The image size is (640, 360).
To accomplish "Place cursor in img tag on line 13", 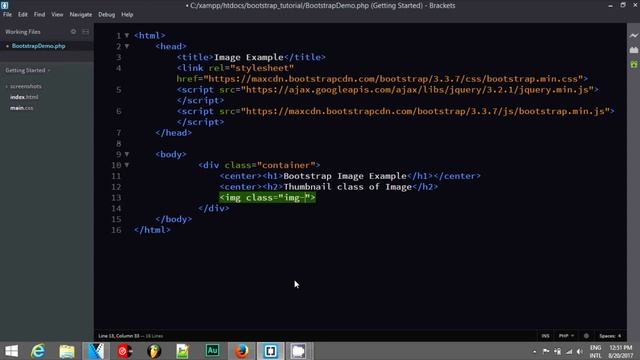I will pyautogui.click(x=267, y=198).
